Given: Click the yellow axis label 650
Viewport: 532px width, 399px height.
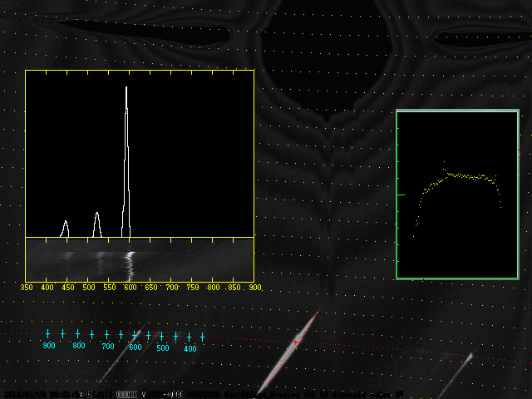Looking at the screenshot, I should 151,288.
